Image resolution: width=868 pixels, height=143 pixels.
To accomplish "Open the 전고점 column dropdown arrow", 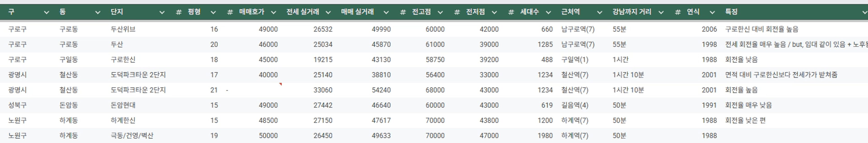I will tap(440, 12).
